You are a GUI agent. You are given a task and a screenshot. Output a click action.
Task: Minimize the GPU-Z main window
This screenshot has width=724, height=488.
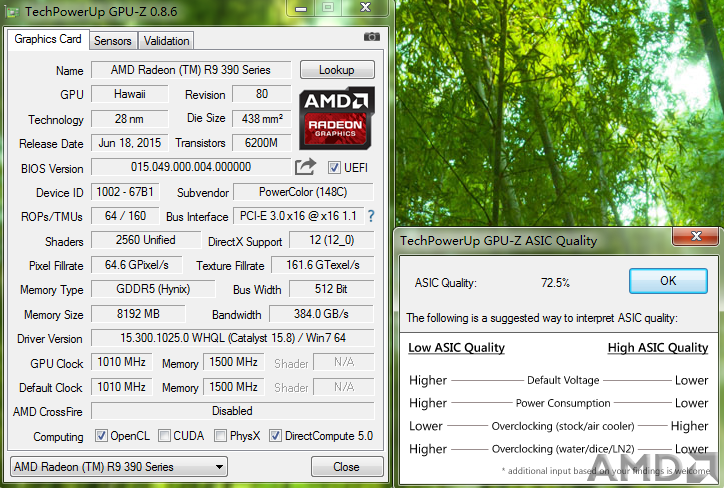click(x=301, y=8)
